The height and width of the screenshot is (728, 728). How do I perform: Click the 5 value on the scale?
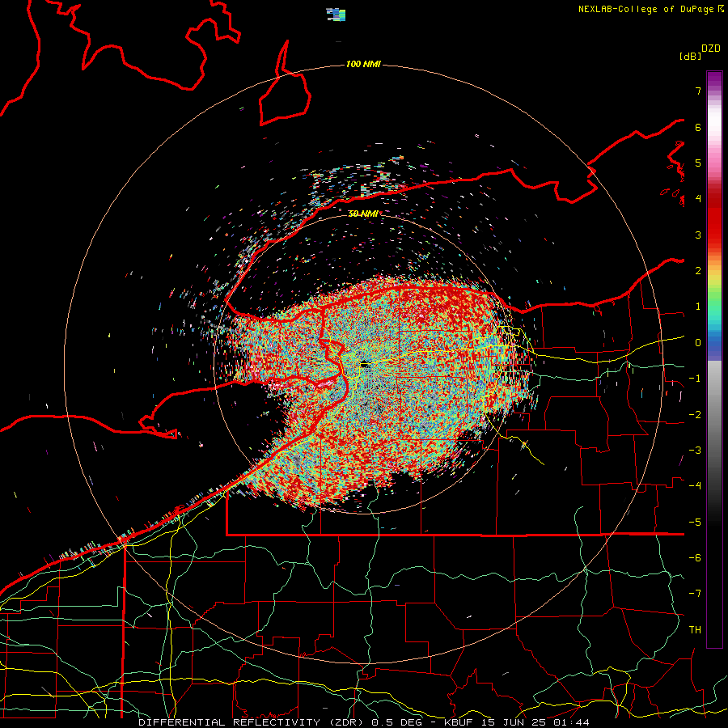698,163
